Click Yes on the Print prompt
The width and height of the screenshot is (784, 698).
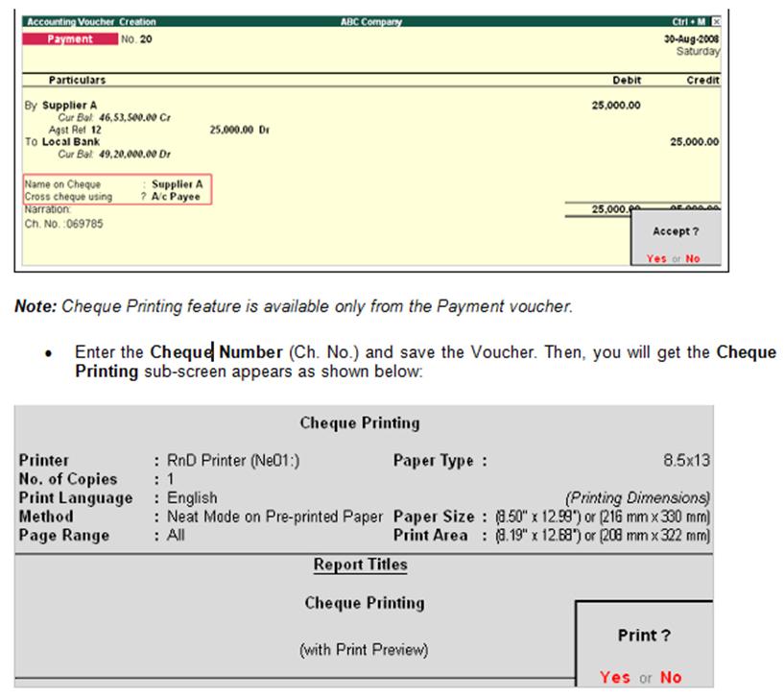coord(616,676)
